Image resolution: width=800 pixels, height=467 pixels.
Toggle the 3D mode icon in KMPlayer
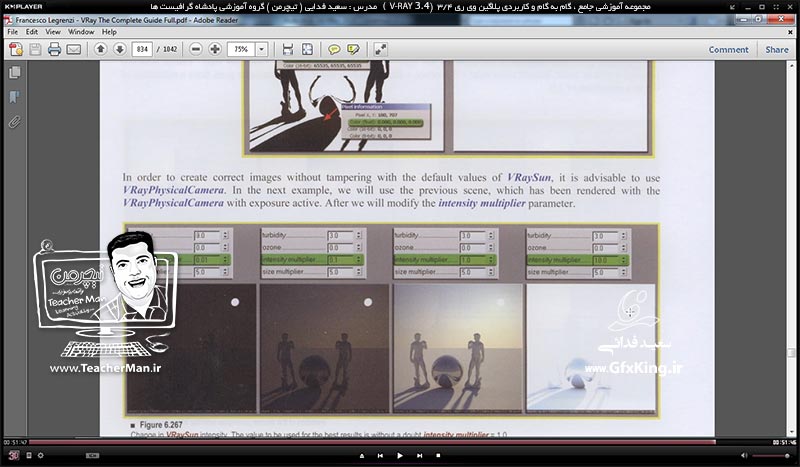tap(13, 455)
